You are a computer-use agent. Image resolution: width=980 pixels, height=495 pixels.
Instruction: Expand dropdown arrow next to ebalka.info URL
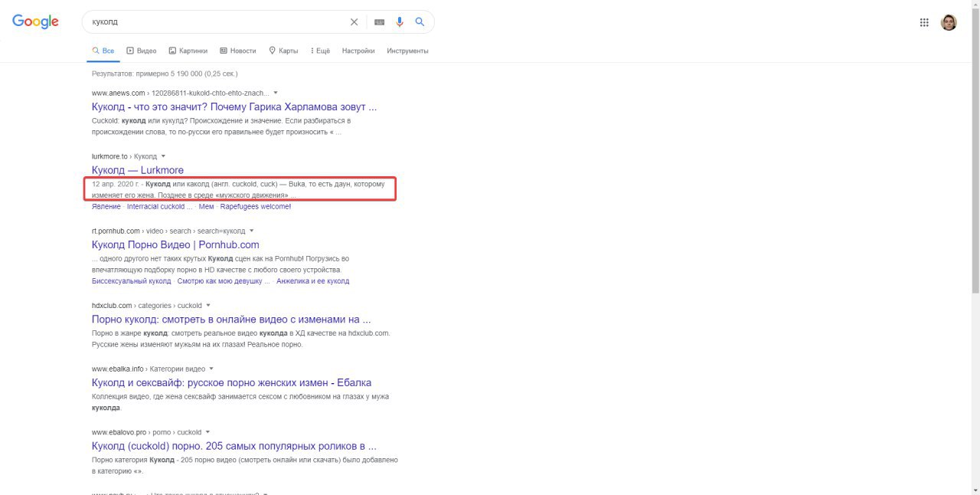click(211, 369)
